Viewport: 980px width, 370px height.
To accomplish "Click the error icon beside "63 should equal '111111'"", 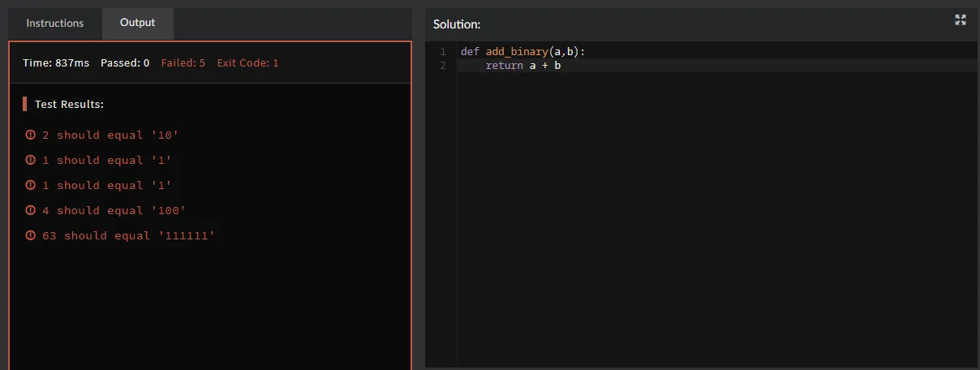I will 31,236.
